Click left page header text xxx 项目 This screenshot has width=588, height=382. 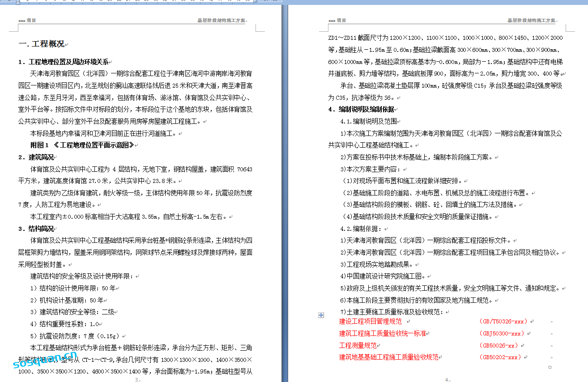point(27,21)
